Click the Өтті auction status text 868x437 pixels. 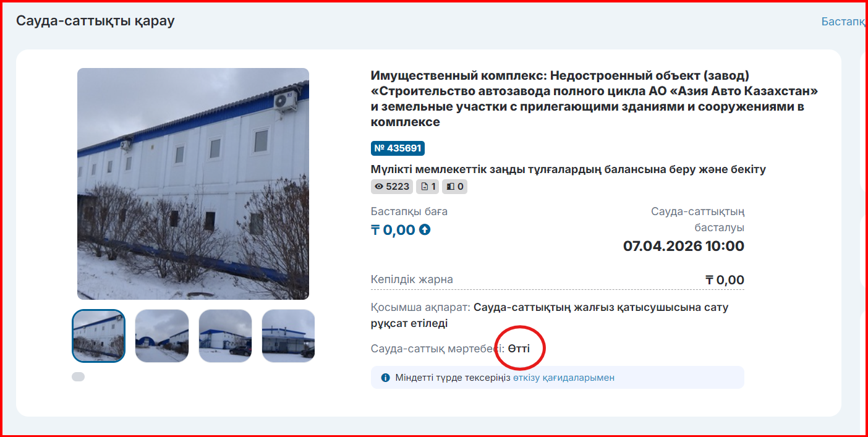pos(519,349)
